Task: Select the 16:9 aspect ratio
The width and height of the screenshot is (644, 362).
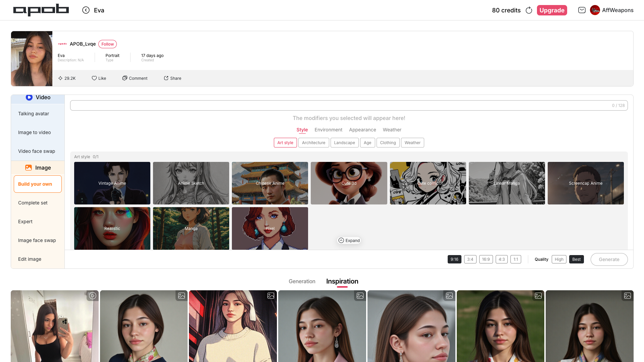Action: pyautogui.click(x=486, y=259)
